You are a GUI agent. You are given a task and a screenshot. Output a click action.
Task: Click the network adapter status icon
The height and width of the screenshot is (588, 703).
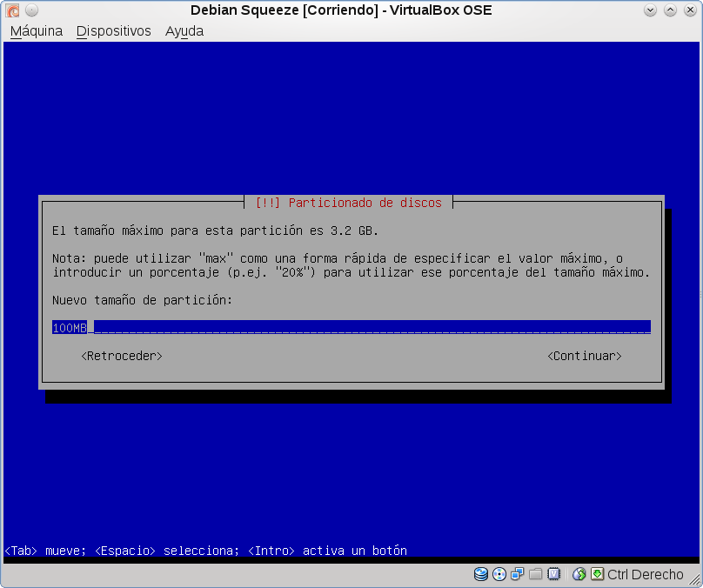[518, 574]
